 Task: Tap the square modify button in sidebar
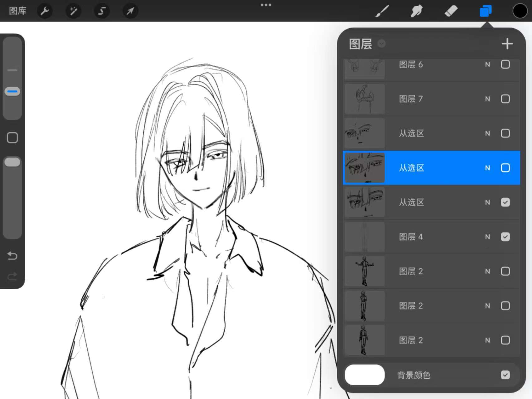pos(12,137)
